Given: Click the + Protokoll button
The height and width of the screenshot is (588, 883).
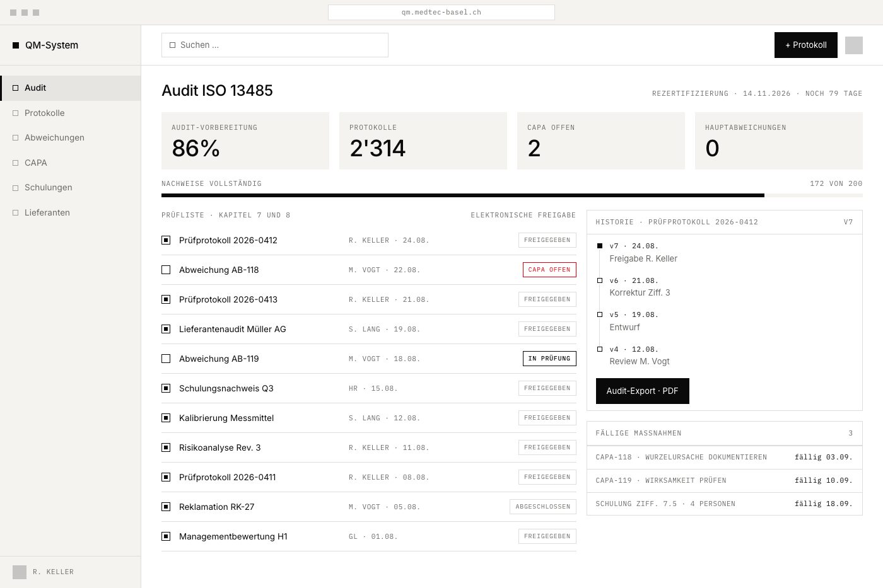Looking at the screenshot, I should [x=806, y=45].
